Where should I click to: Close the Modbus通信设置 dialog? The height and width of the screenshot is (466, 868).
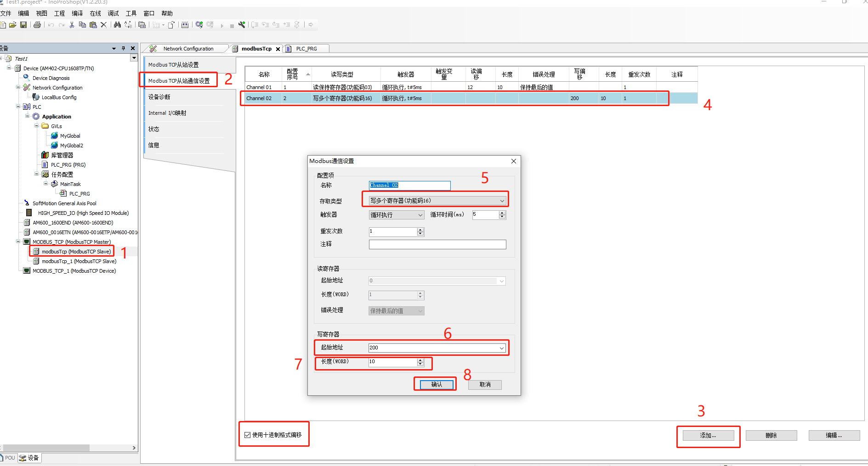(x=514, y=161)
